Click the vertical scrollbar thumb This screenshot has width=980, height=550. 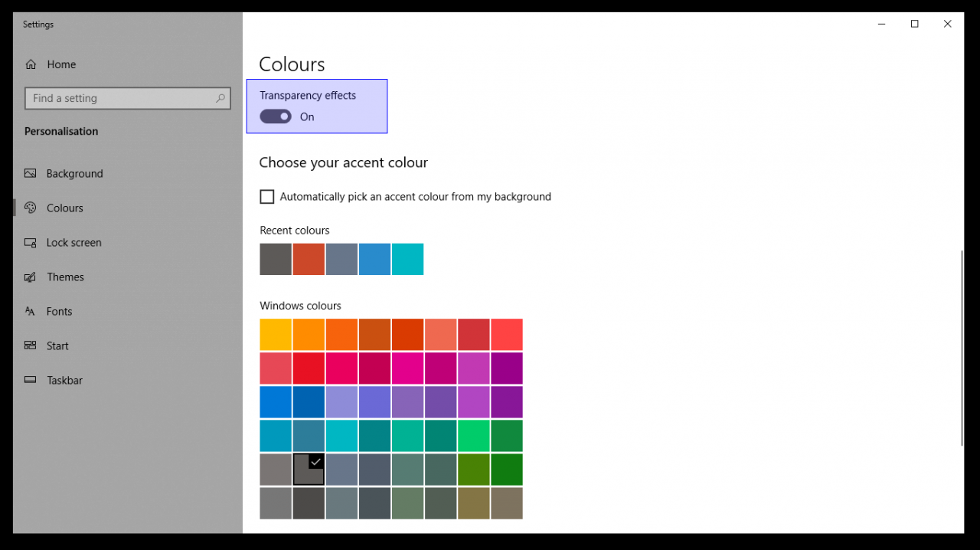click(962, 348)
